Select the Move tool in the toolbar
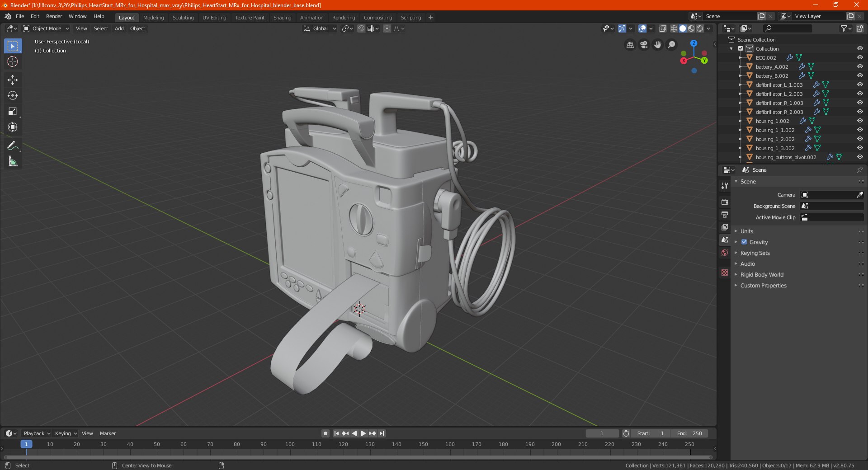This screenshot has height=470, width=868. 13,80
